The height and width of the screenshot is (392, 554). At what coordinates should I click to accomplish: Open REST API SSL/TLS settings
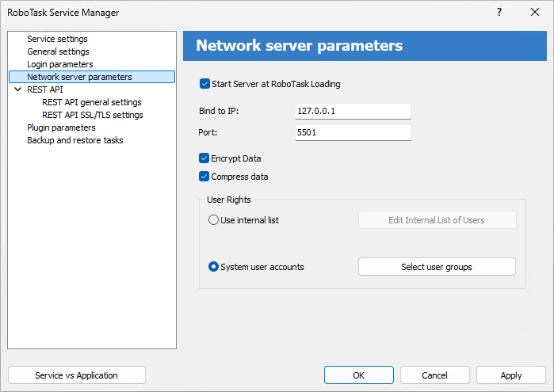[92, 115]
